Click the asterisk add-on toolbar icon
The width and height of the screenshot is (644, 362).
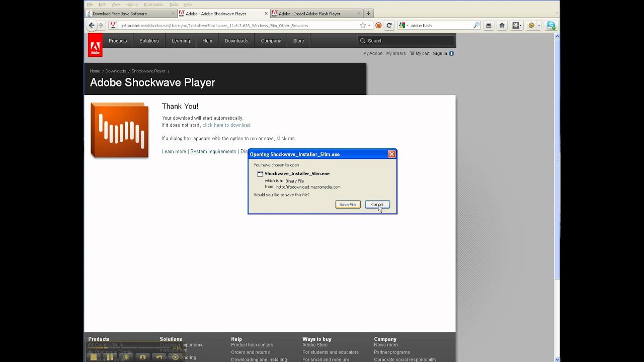coord(516,25)
